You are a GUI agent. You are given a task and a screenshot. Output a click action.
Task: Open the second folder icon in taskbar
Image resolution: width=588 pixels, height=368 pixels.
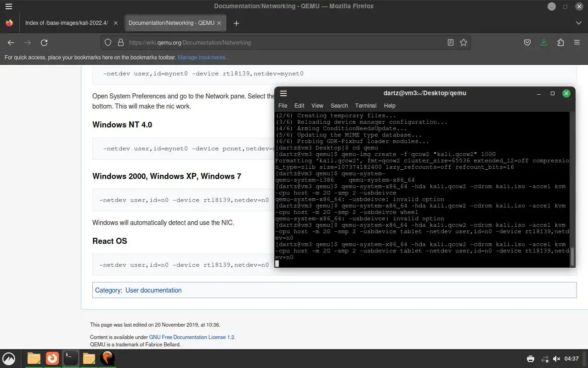(x=89, y=358)
